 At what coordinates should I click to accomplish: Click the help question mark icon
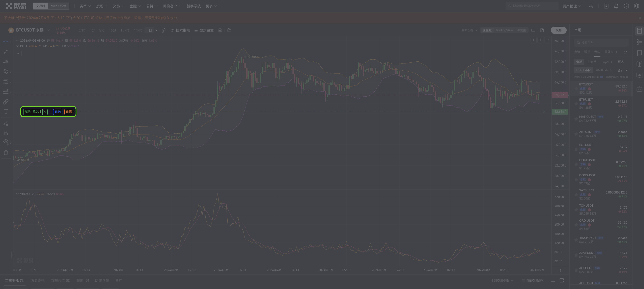tap(626, 6)
